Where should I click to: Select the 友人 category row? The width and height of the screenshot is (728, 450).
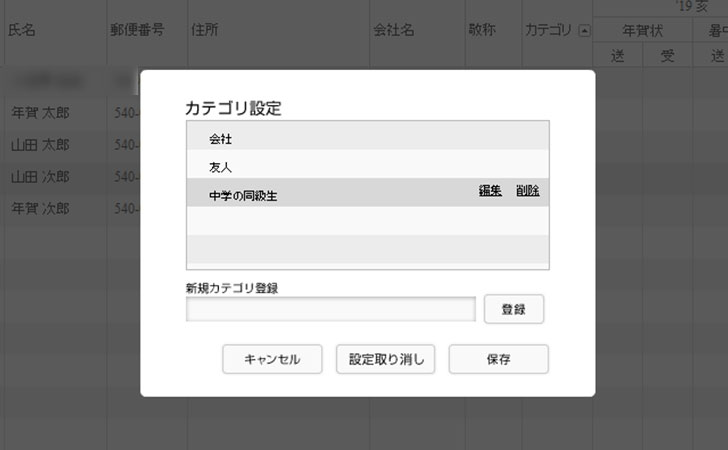(367, 164)
